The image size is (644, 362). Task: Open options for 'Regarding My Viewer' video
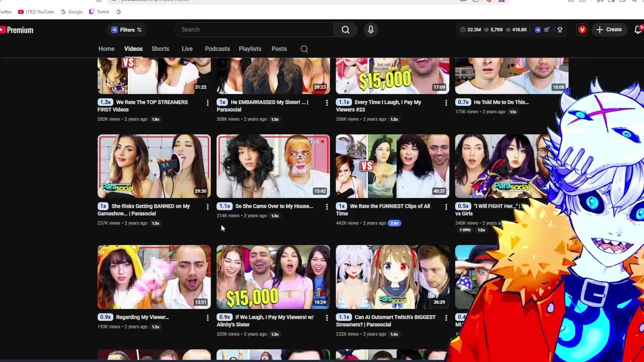point(207,318)
